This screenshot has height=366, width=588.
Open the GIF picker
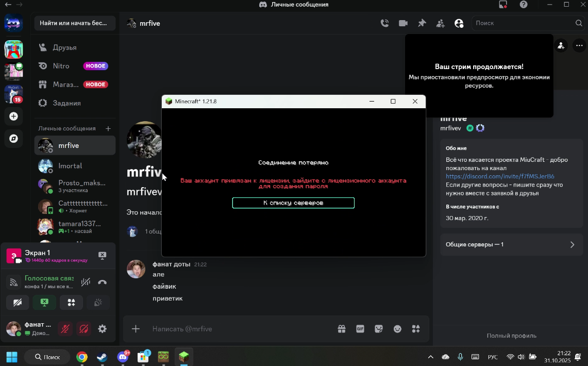pyautogui.click(x=360, y=329)
